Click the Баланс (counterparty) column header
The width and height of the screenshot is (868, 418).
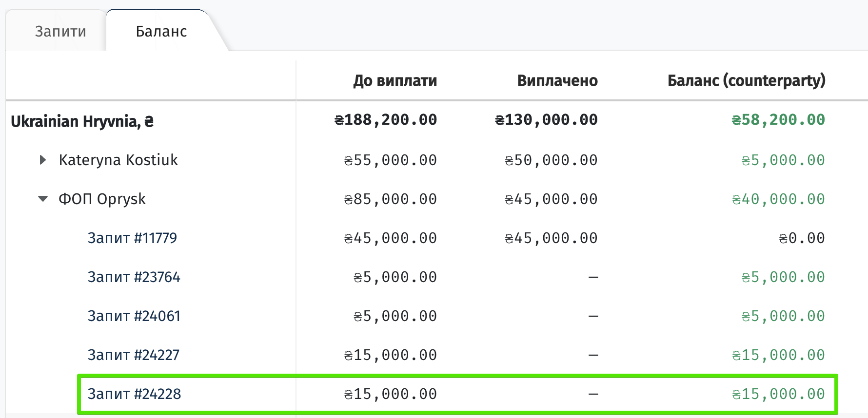[x=746, y=80]
